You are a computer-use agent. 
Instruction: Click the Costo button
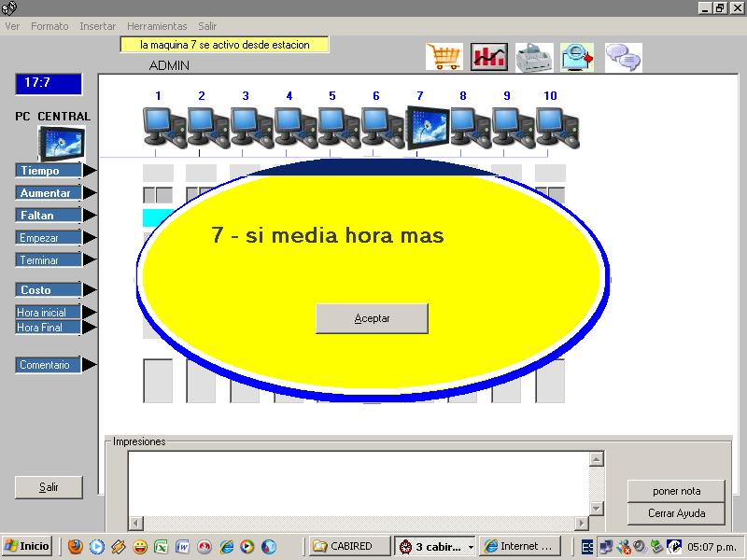pos(49,289)
